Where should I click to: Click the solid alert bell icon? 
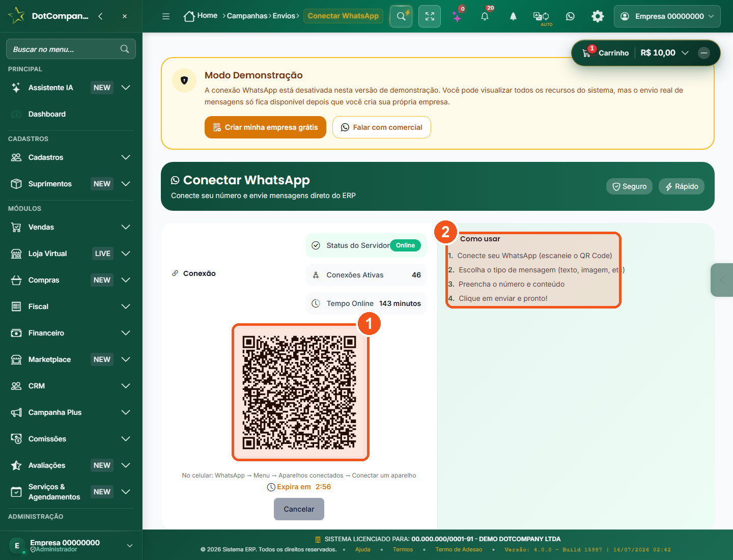tap(513, 16)
